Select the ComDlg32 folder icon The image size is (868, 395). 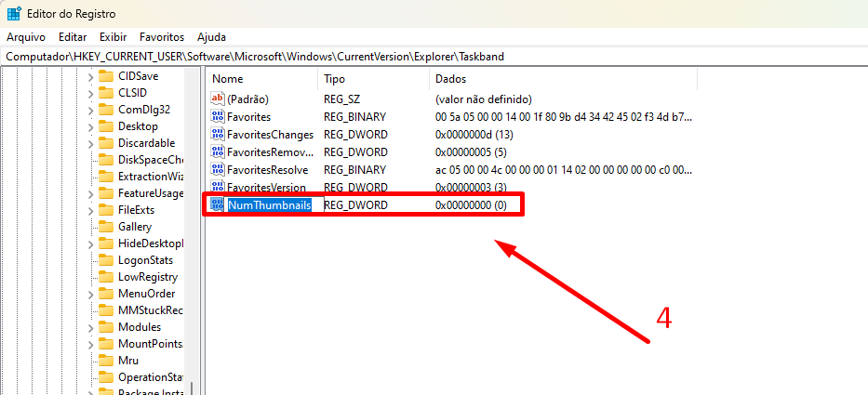click(106, 110)
